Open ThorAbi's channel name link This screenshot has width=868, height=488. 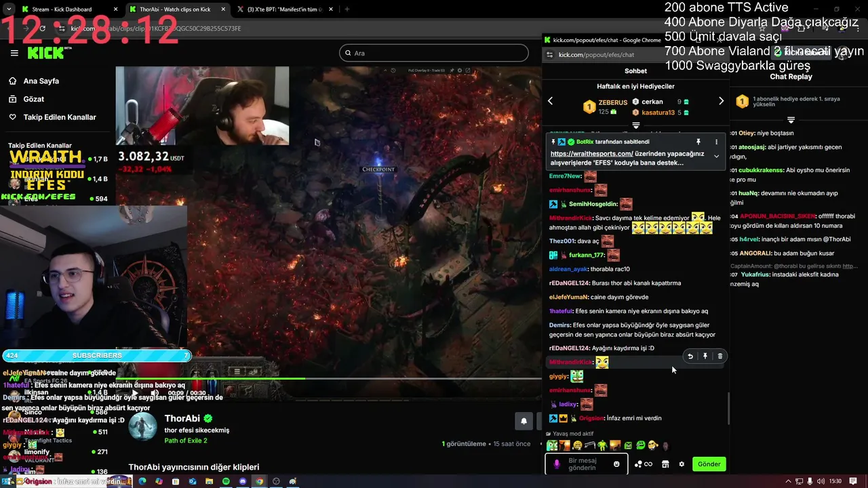(182, 418)
